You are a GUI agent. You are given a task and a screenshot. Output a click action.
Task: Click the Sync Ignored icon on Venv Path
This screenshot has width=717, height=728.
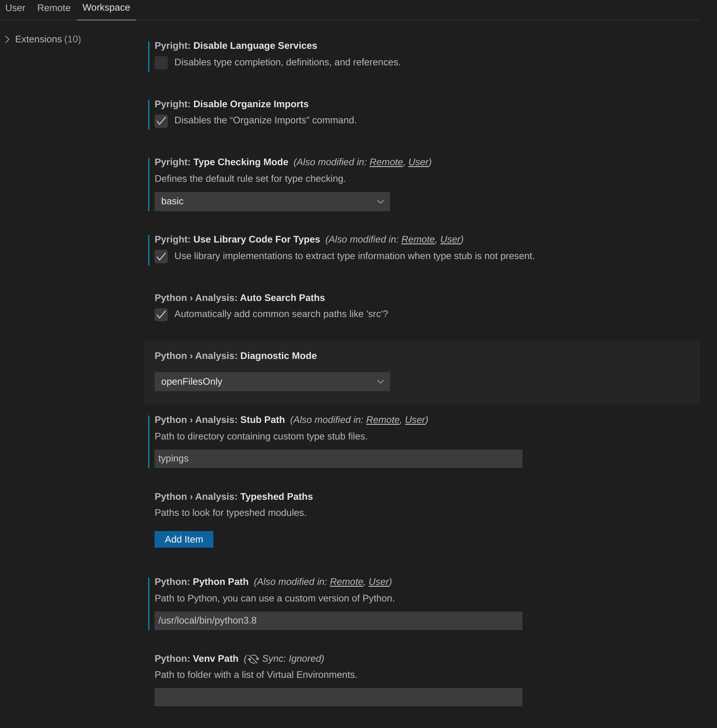253,659
